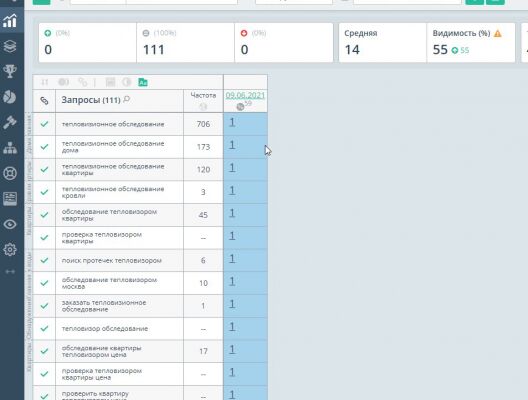Select query тепловизионное обследование квартиры

(x=113, y=169)
